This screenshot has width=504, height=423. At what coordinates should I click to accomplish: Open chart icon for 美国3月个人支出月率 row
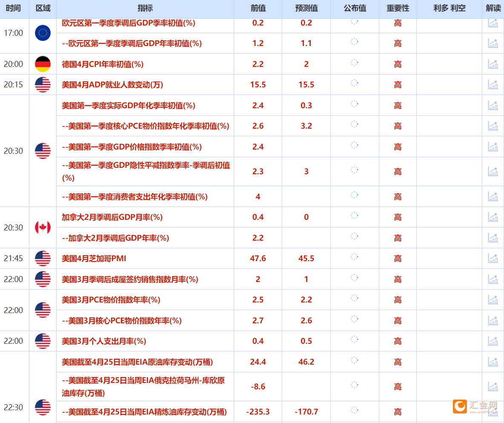493,341
